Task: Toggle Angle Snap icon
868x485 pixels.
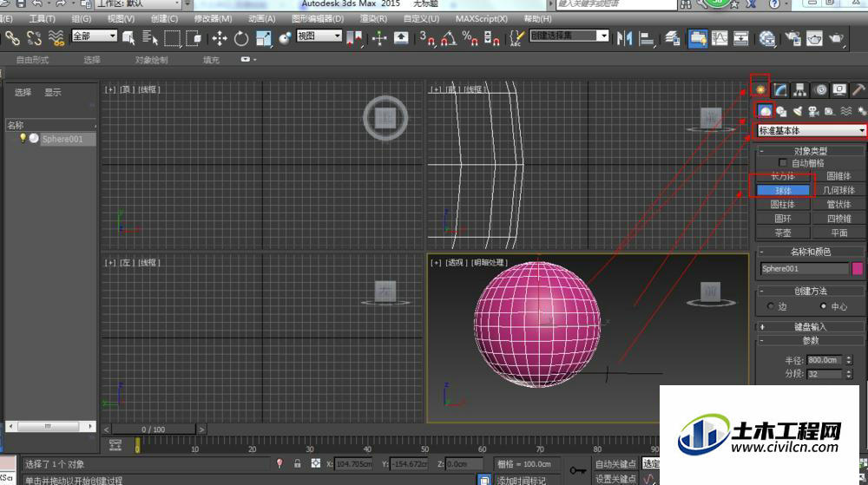Action: (449, 38)
